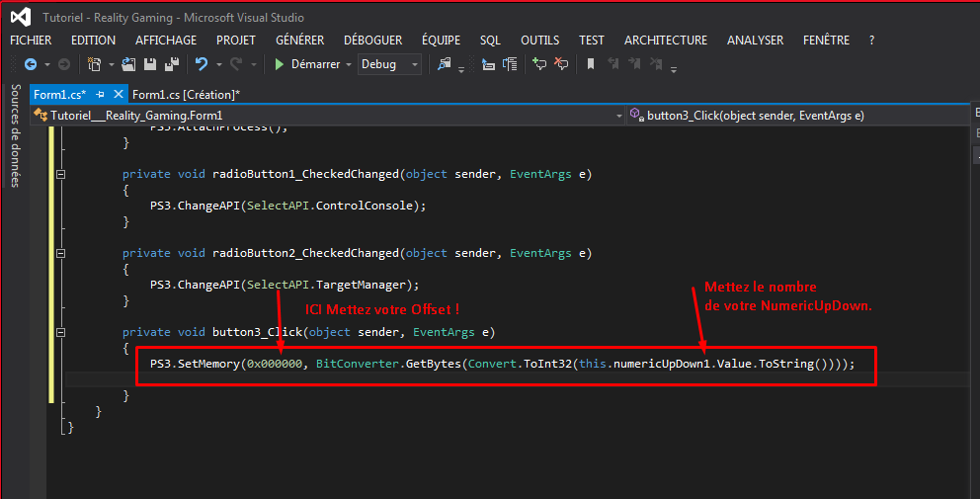Open the TEST menu
Image resolution: width=980 pixels, height=499 pixels.
(591, 41)
